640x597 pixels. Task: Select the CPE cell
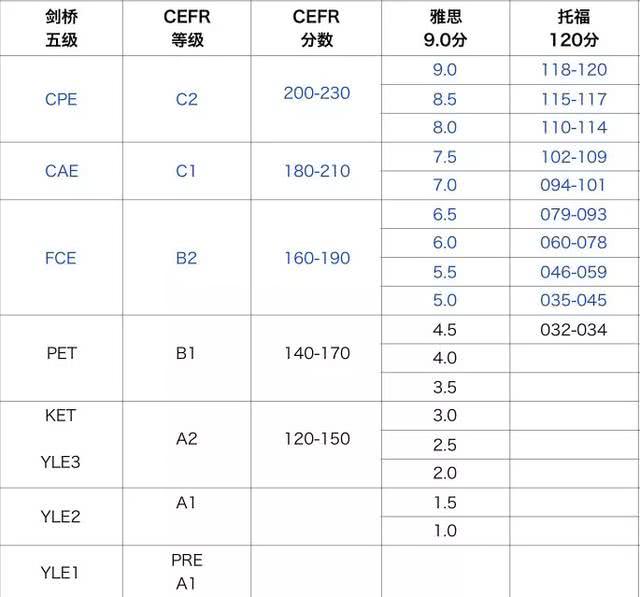(x=61, y=99)
